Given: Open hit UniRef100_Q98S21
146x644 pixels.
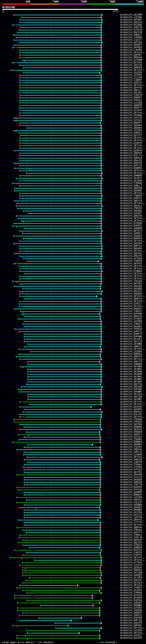Looking at the screenshot, I should click(x=131, y=615).
